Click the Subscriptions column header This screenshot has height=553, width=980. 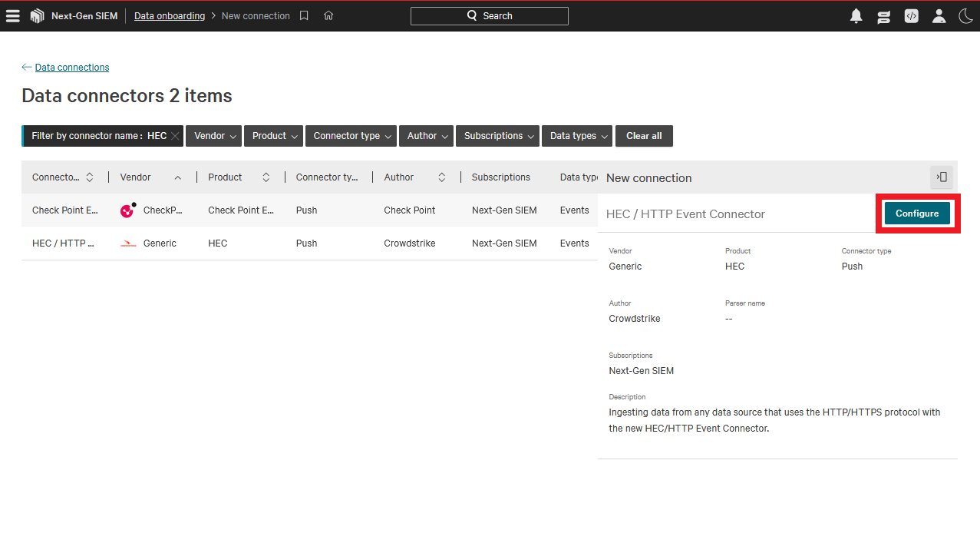click(501, 177)
